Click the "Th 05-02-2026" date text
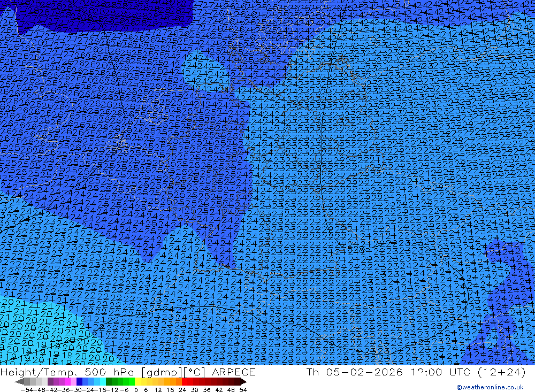 354,372
